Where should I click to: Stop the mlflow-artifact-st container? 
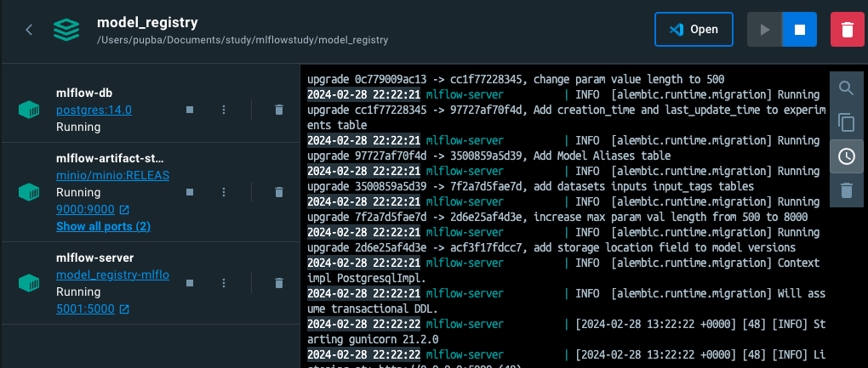(190, 192)
